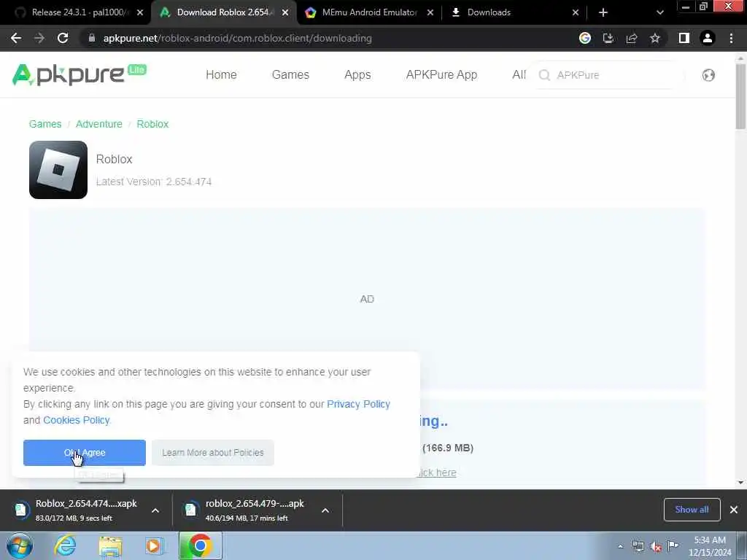This screenshot has width=747, height=560.
Task: Click the install app icon in address bar
Action: 608,38
